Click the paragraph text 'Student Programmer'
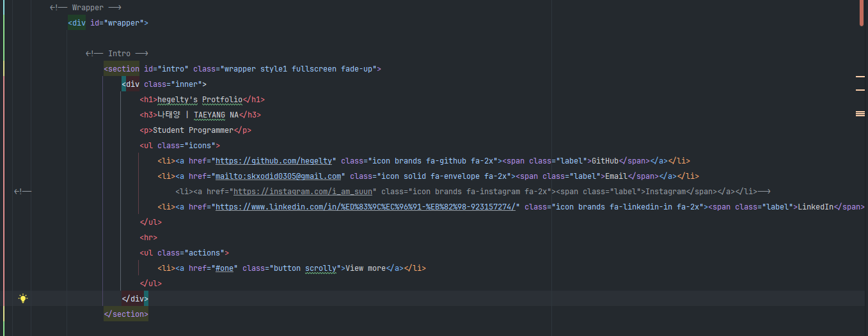The image size is (868, 336). pyautogui.click(x=193, y=130)
